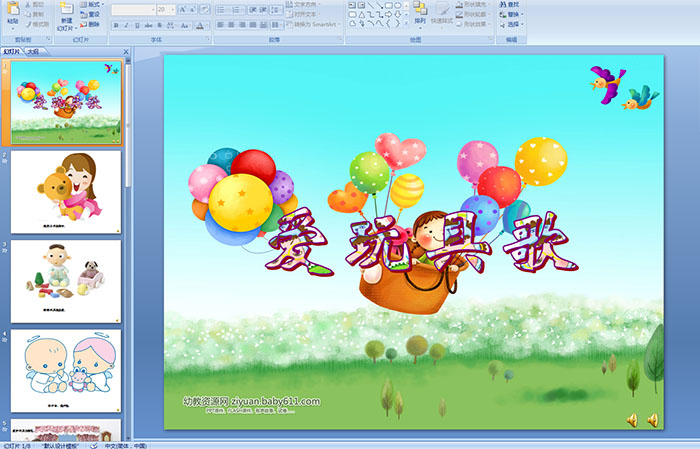Open Shape Fill (形状填充) color menu

click(x=473, y=4)
